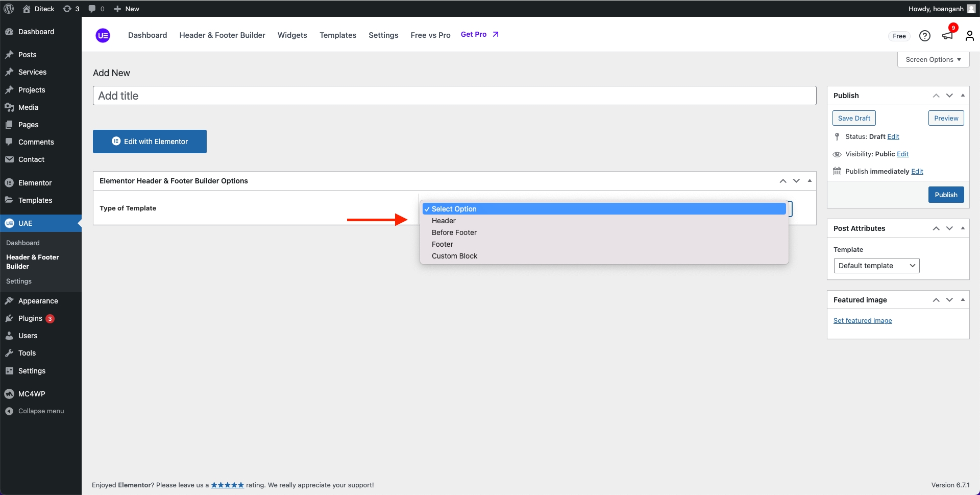Open the comments bubble in admin bar
Image resolution: width=980 pixels, height=495 pixels.
point(96,9)
